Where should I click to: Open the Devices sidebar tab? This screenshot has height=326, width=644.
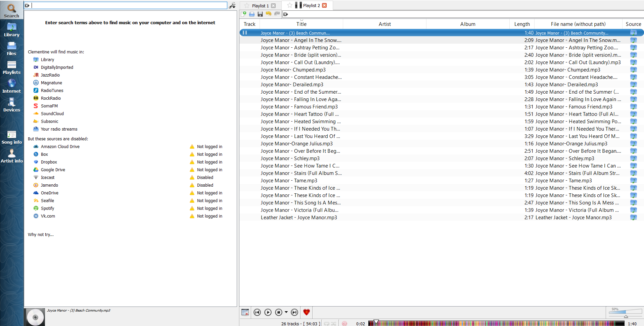point(12,105)
